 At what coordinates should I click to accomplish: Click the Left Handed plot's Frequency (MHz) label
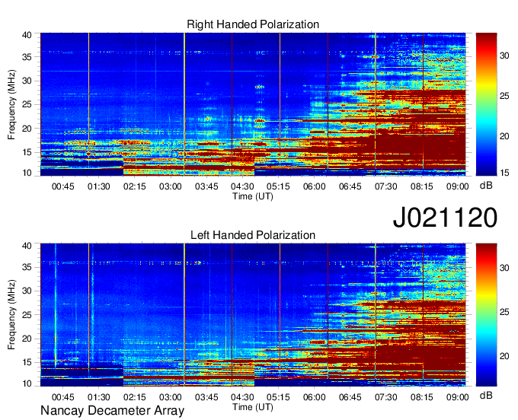pos(11,315)
